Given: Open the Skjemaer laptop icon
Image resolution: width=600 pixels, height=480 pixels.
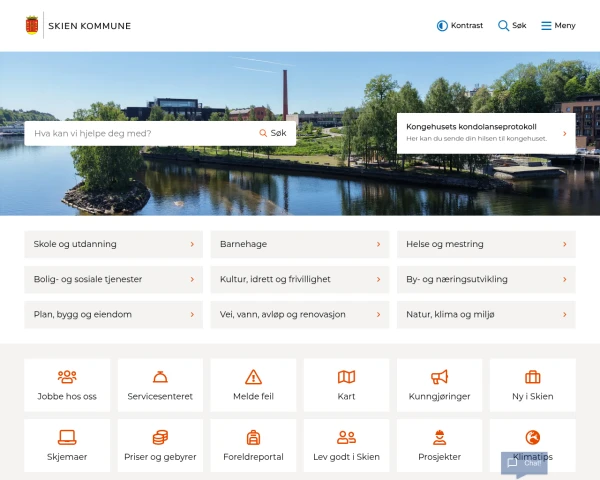Looking at the screenshot, I should (67, 438).
